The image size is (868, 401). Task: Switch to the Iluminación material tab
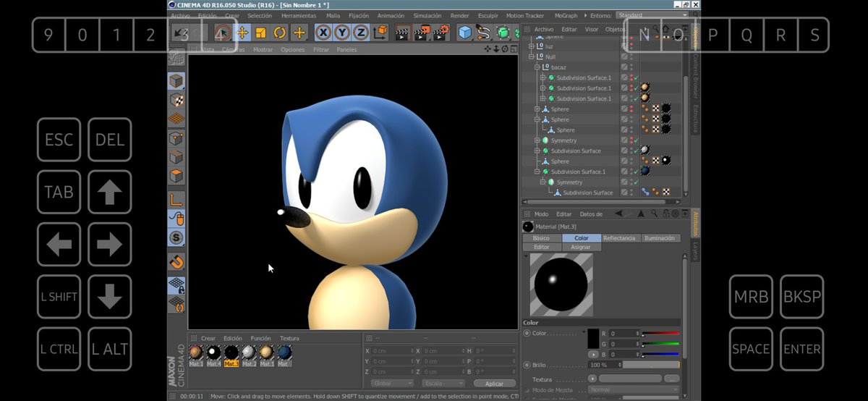[660, 238]
